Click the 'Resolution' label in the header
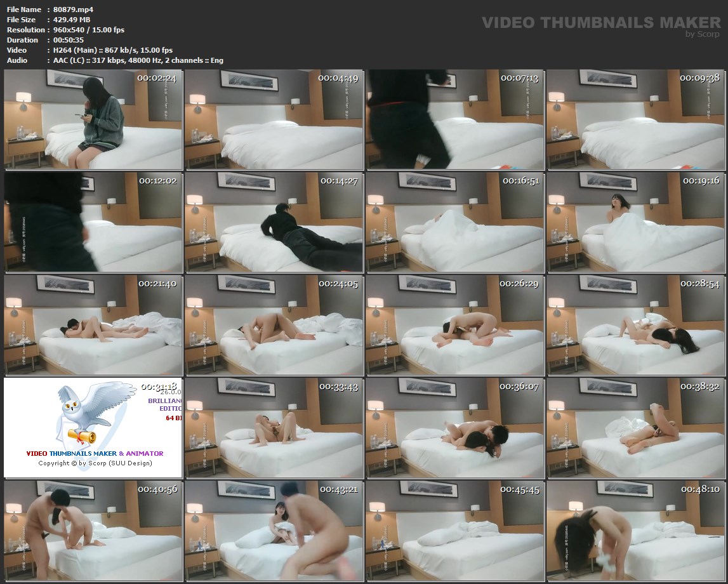Image resolution: width=728 pixels, height=584 pixels. coord(25,30)
